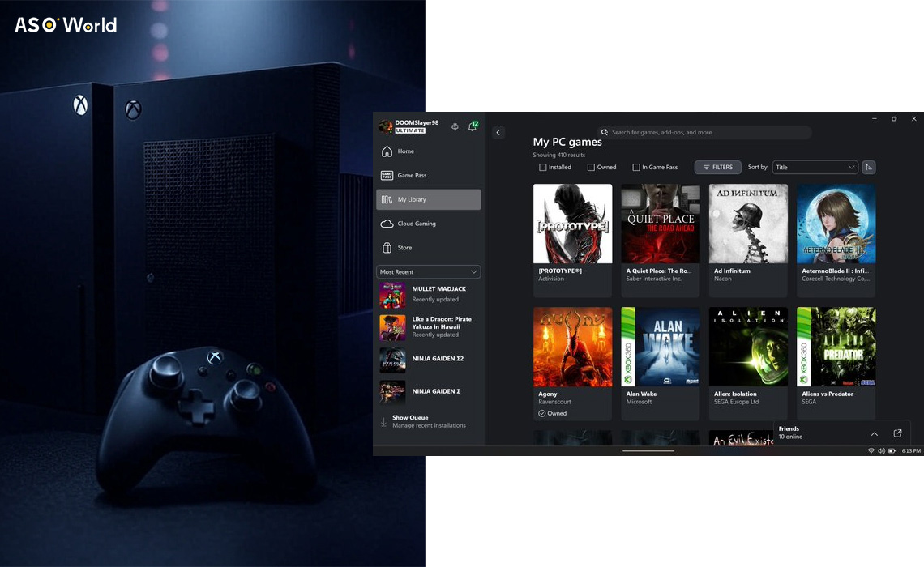Open the Sort by Title dropdown
924x567 pixels.
tap(815, 167)
